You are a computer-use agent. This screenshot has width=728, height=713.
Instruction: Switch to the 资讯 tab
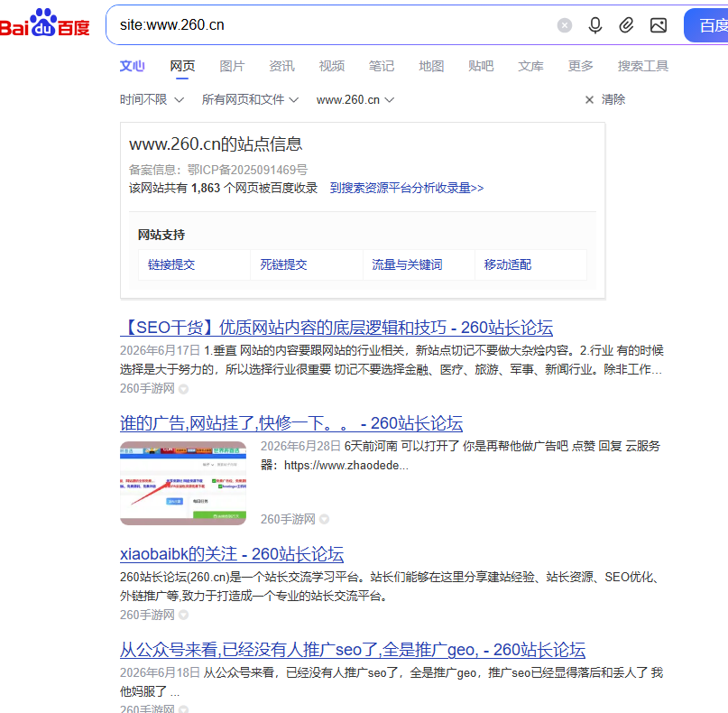(281, 66)
